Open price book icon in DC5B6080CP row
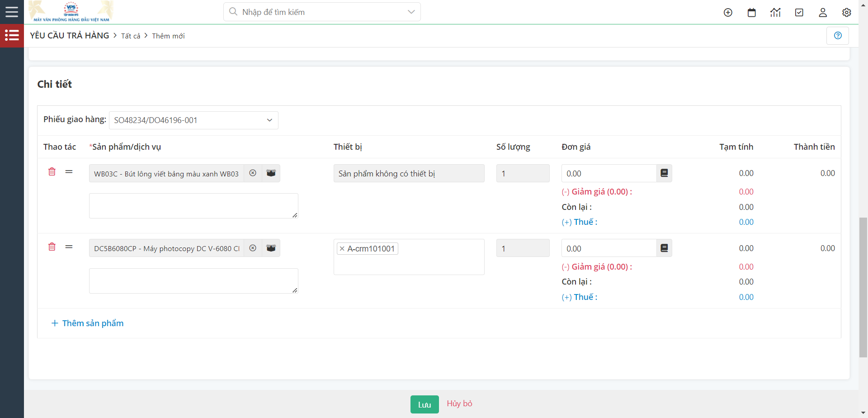This screenshot has height=418, width=868. point(664,248)
